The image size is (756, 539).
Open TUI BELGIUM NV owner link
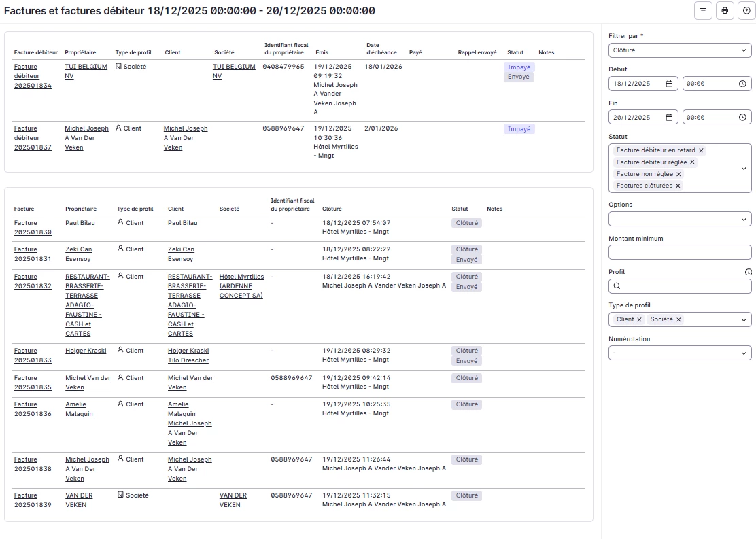(86, 71)
